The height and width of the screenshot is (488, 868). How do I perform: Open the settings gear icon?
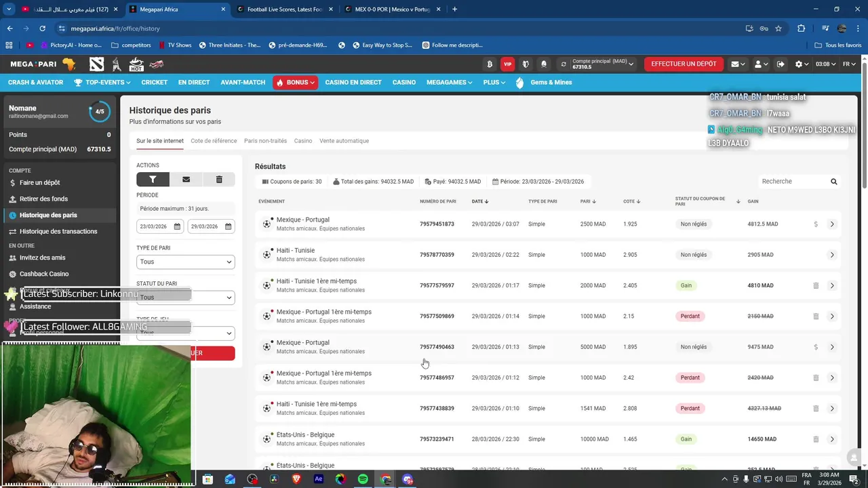coord(799,64)
